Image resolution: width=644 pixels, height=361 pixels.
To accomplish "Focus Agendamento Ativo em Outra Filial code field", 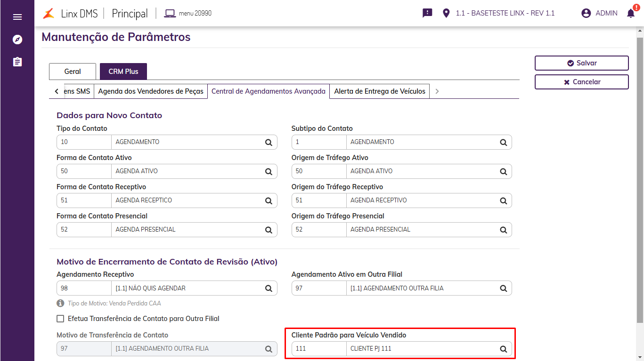I will pyautogui.click(x=319, y=288).
